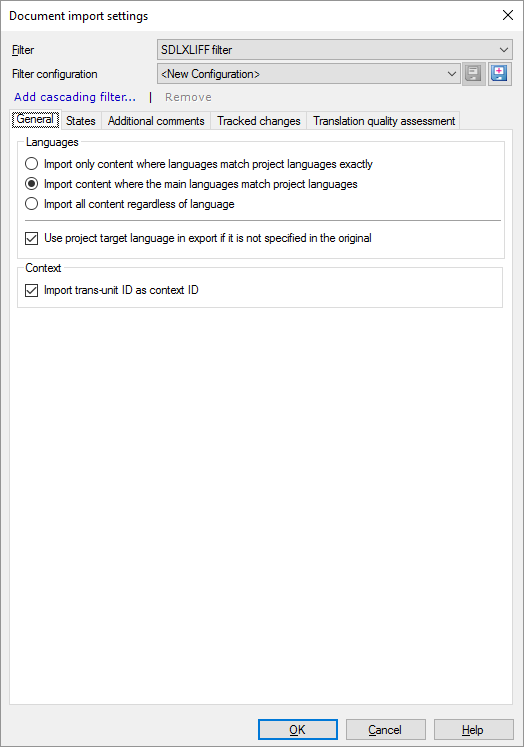The image size is (524, 747).
Task: Switch to the States tab
Action: (x=81, y=121)
